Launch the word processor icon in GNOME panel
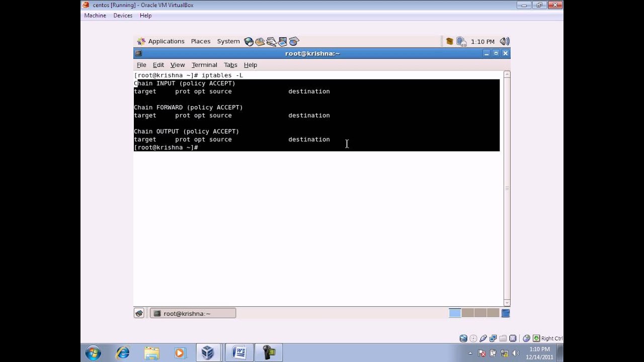This screenshot has width=644, height=362. pos(271,42)
